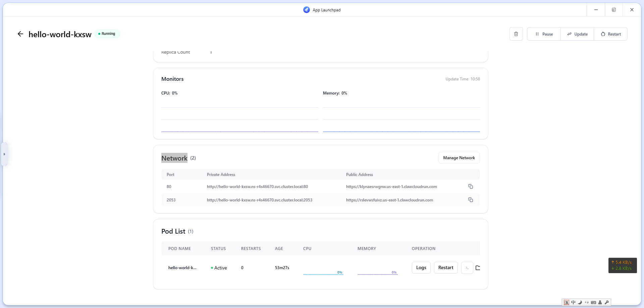
Task: Click the Pod List heading
Action: (x=173, y=231)
